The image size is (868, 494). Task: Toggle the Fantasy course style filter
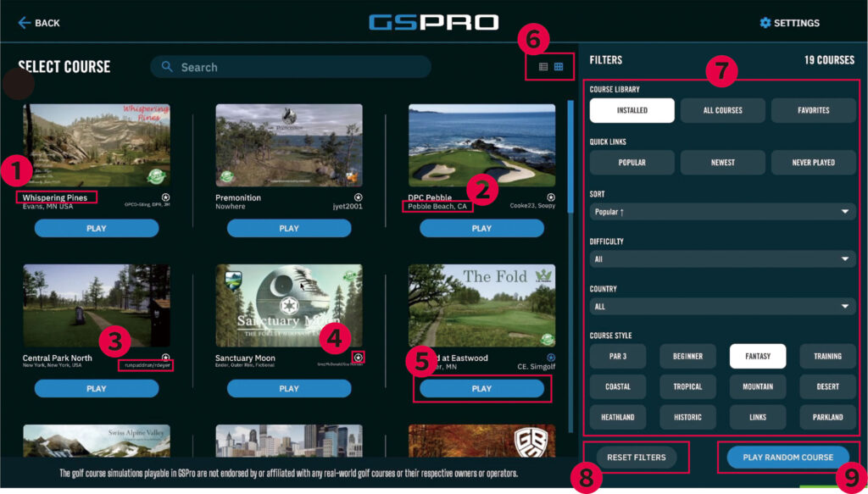click(x=758, y=356)
